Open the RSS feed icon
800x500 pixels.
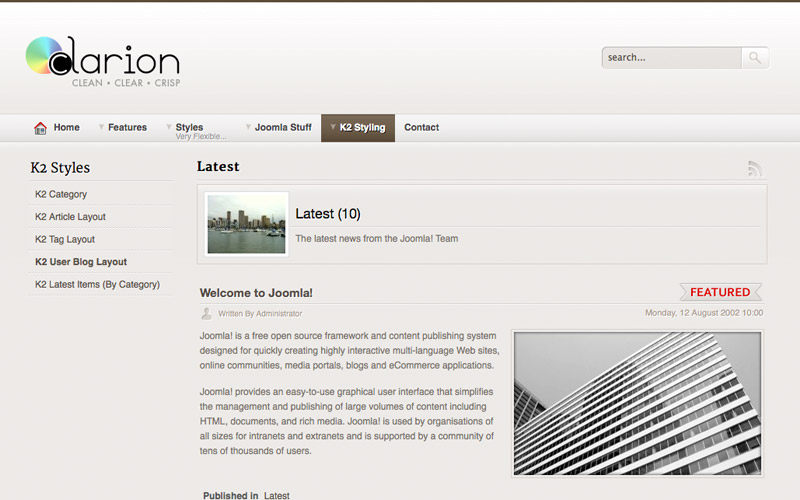pos(755,168)
